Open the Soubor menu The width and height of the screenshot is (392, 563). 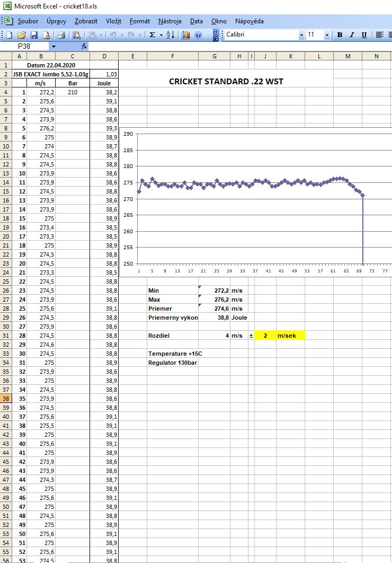tap(28, 21)
